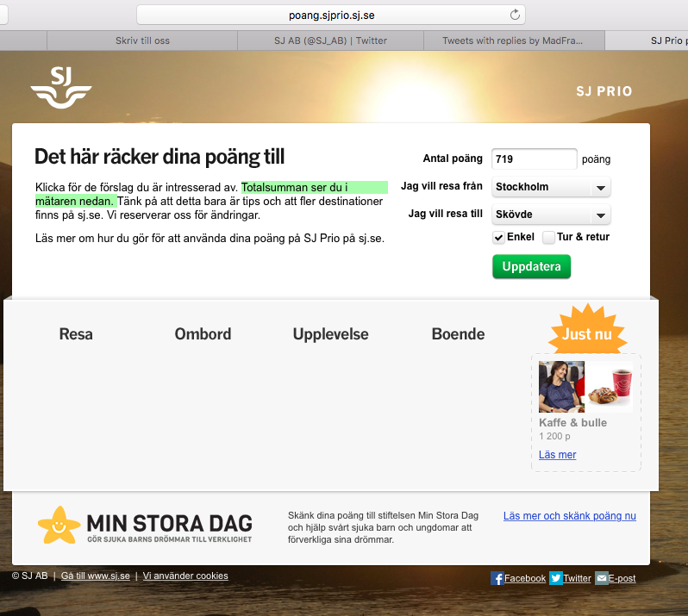
Task: Click the SJ PRIO header text
Action: [604, 91]
